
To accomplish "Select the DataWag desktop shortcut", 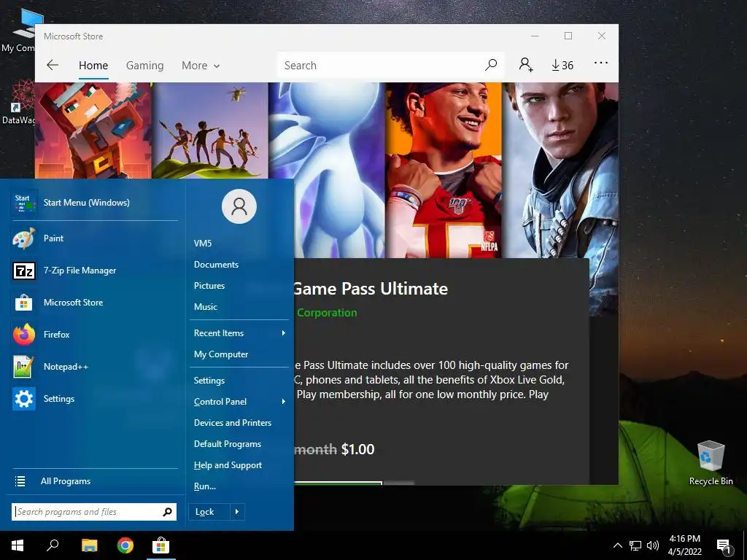I will click(x=18, y=102).
